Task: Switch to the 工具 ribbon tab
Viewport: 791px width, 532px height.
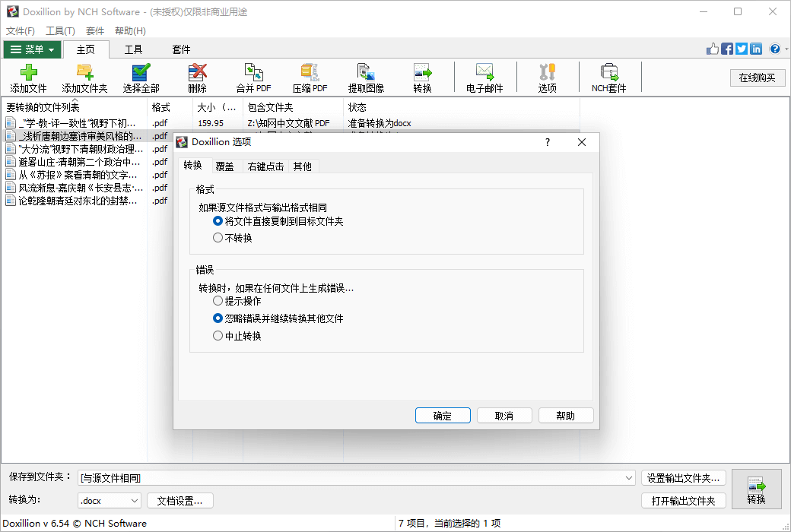Action: click(134, 49)
